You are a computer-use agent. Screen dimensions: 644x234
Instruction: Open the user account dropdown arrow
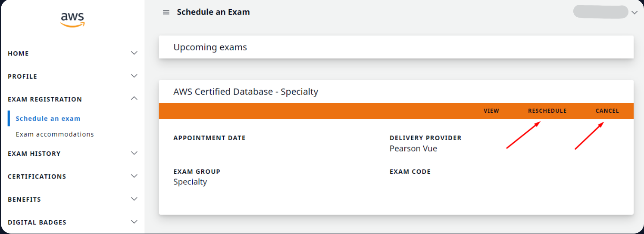(634, 12)
